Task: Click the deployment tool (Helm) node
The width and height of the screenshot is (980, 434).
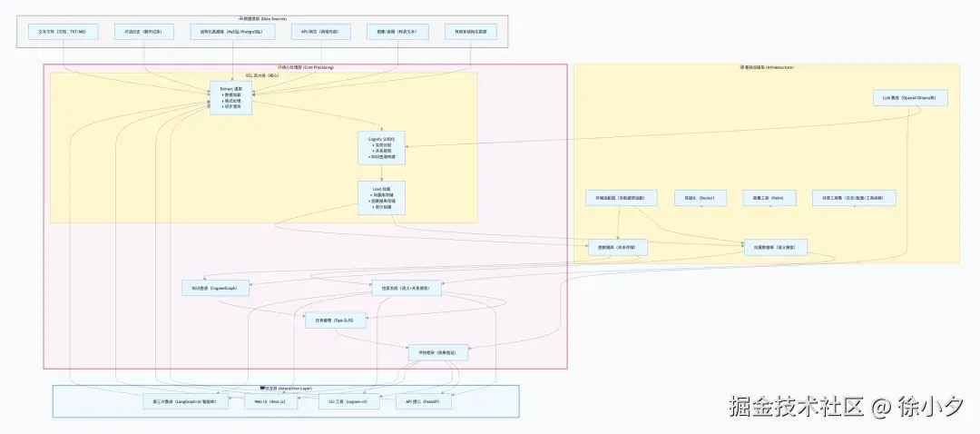Action: click(769, 198)
